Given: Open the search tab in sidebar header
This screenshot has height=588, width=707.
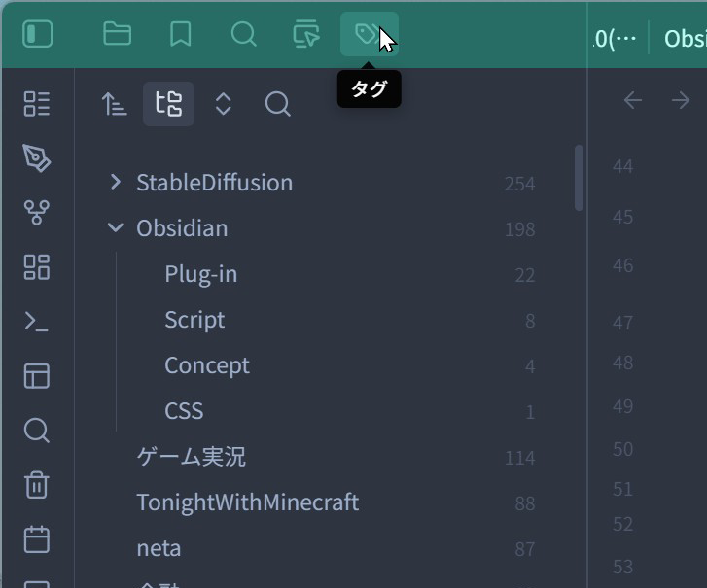Looking at the screenshot, I should point(243,35).
